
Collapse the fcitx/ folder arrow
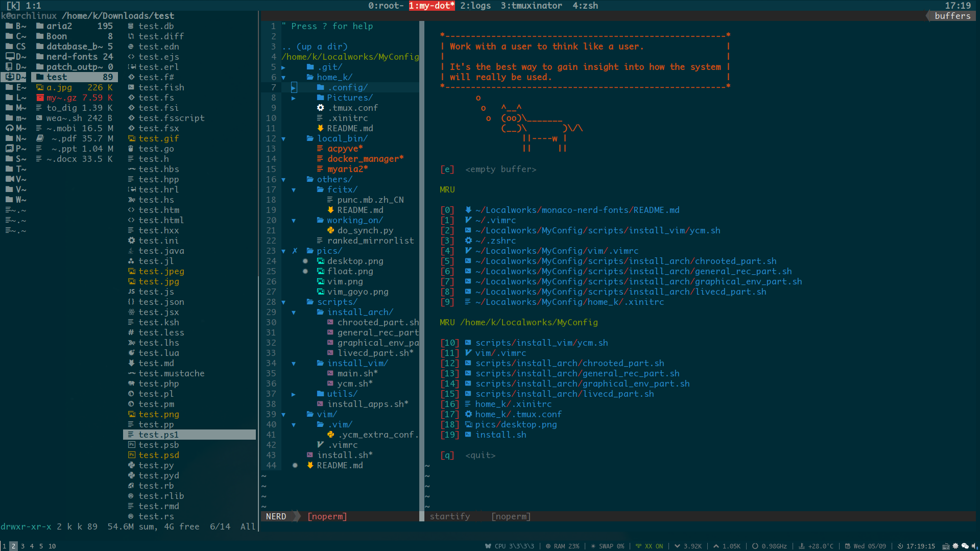[294, 189]
